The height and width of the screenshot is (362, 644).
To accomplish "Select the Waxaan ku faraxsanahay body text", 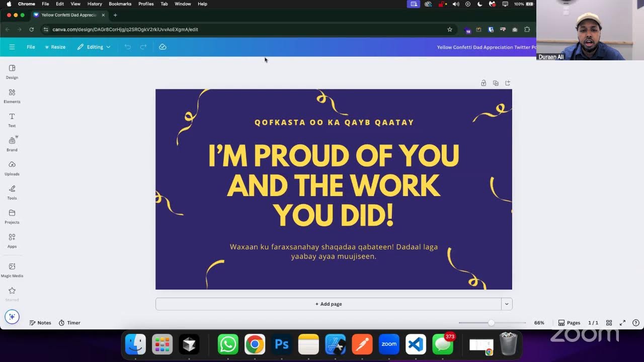I will [334, 251].
